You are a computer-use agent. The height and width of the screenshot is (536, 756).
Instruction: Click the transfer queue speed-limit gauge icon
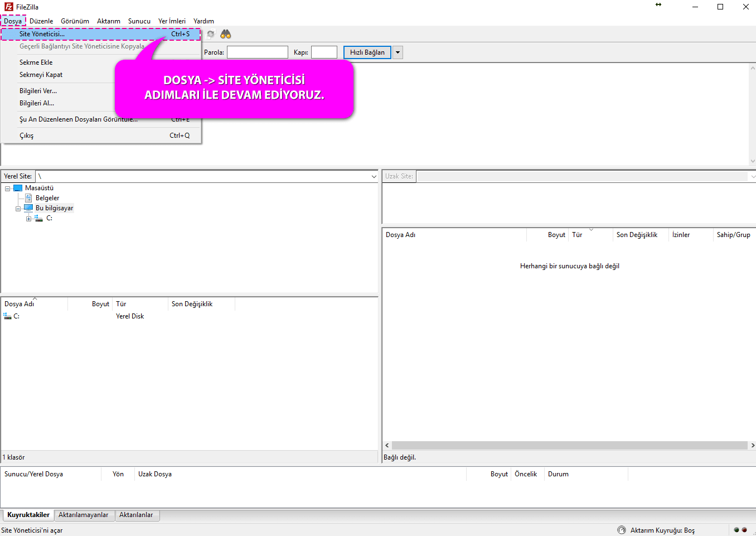[622, 530]
